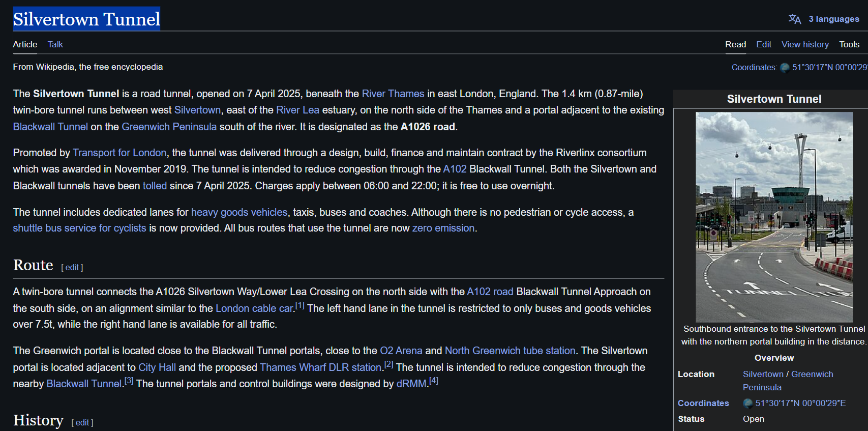Screen dimensions: 868x431
Task: Open infobox coordinates 51°30′17″N 00°00′29″E
Action: [800, 403]
